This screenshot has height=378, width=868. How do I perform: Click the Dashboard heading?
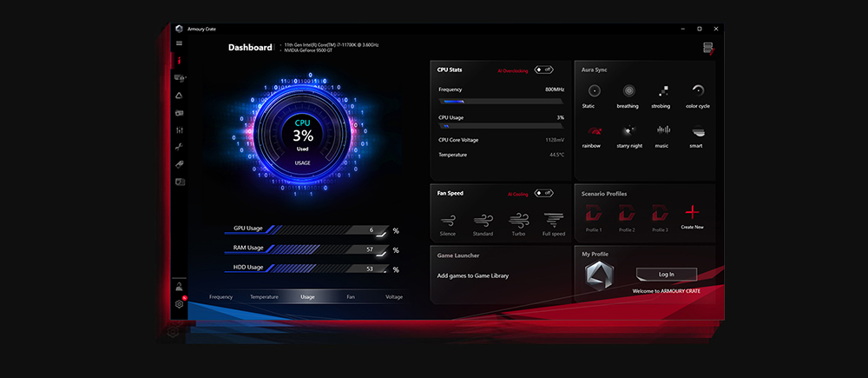coord(250,48)
